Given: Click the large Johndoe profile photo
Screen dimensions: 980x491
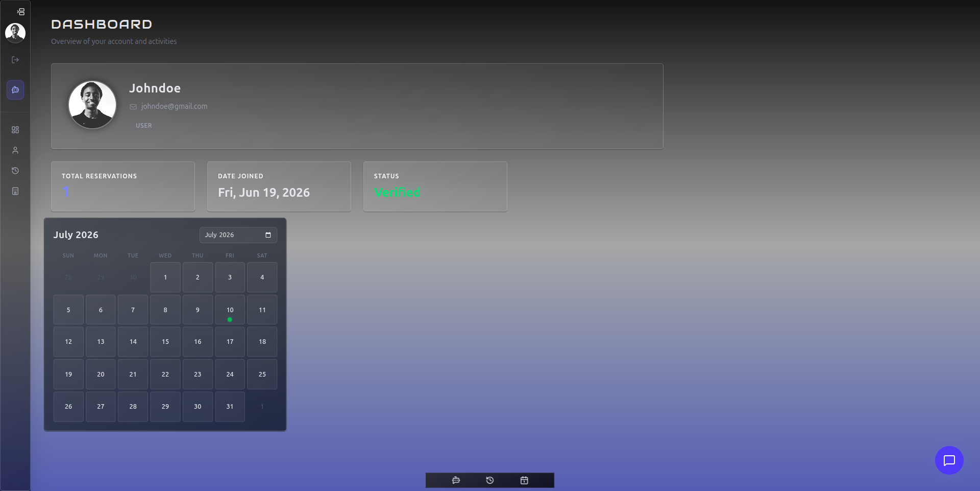Looking at the screenshot, I should pyautogui.click(x=92, y=105).
